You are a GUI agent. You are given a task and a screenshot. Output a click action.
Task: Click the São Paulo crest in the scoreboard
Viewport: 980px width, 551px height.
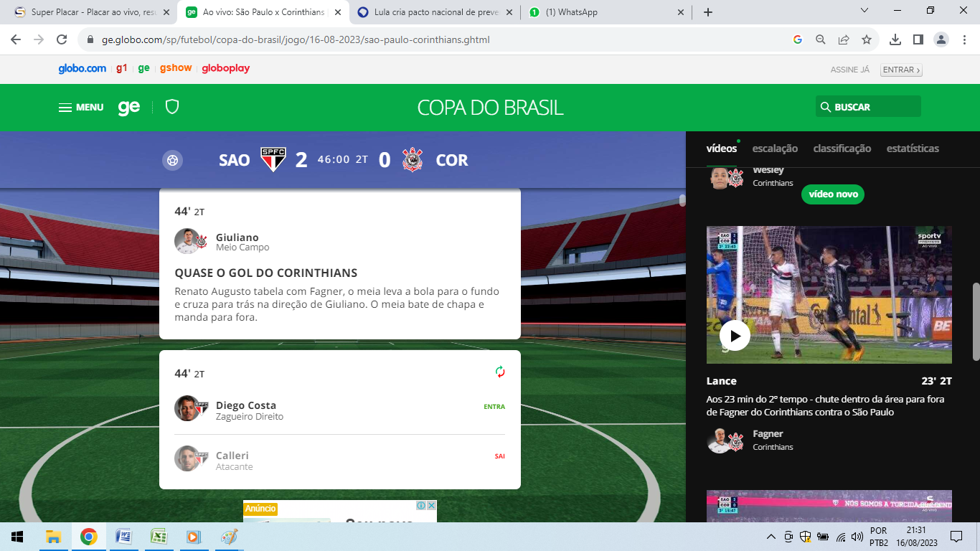click(273, 159)
